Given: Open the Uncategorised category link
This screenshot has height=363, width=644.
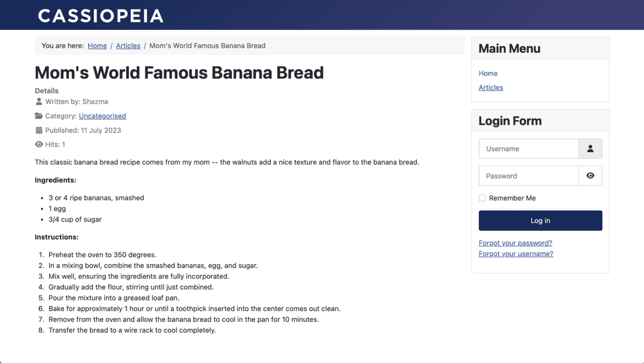Looking at the screenshot, I should point(102,116).
